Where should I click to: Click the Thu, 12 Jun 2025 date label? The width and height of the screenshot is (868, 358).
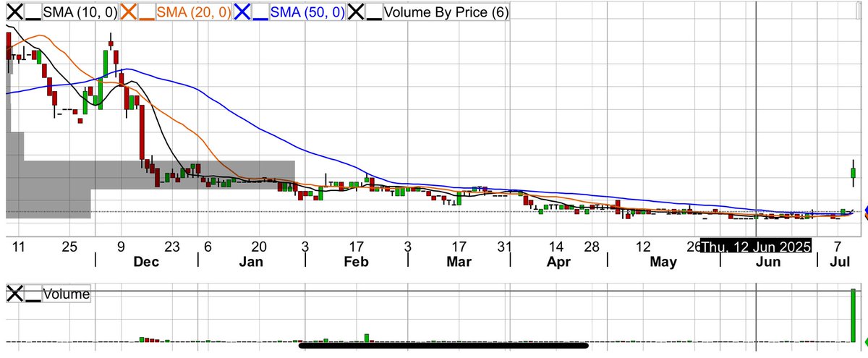(756, 247)
